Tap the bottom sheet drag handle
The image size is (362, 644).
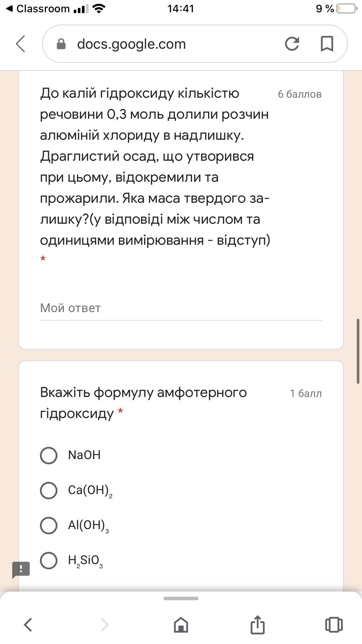pyautogui.click(x=181, y=598)
